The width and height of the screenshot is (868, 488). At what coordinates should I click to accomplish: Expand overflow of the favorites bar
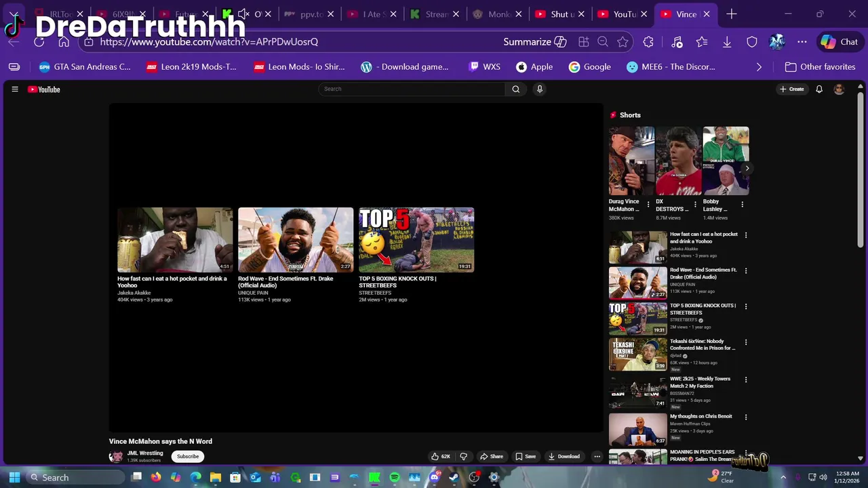[x=759, y=66]
